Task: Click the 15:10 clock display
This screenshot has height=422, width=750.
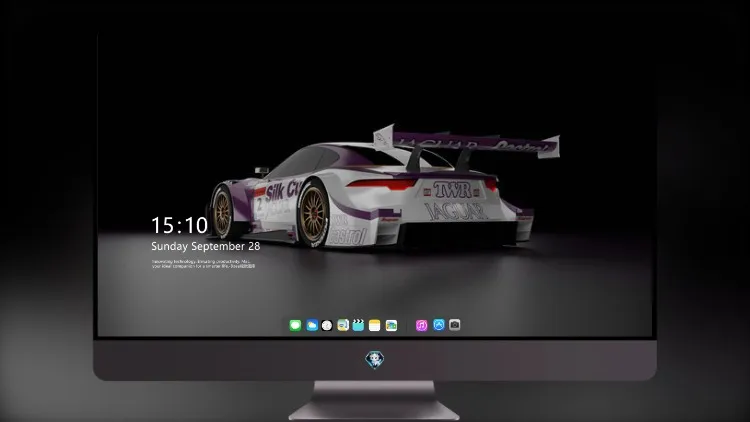Action: [179, 225]
